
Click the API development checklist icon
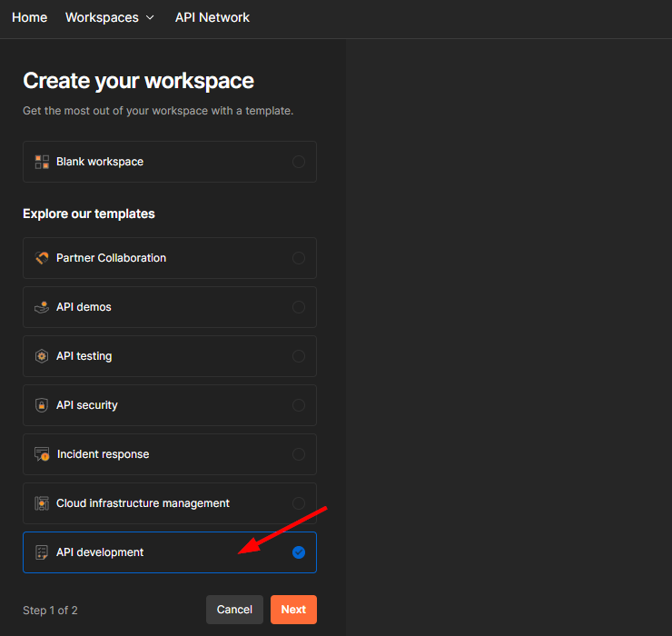[x=42, y=552]
